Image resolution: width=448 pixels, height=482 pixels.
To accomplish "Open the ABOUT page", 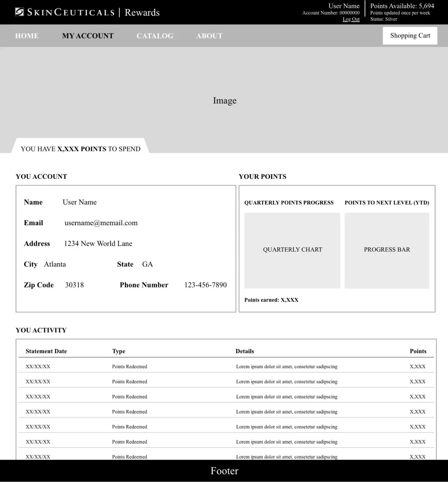I will coord(209,35).
